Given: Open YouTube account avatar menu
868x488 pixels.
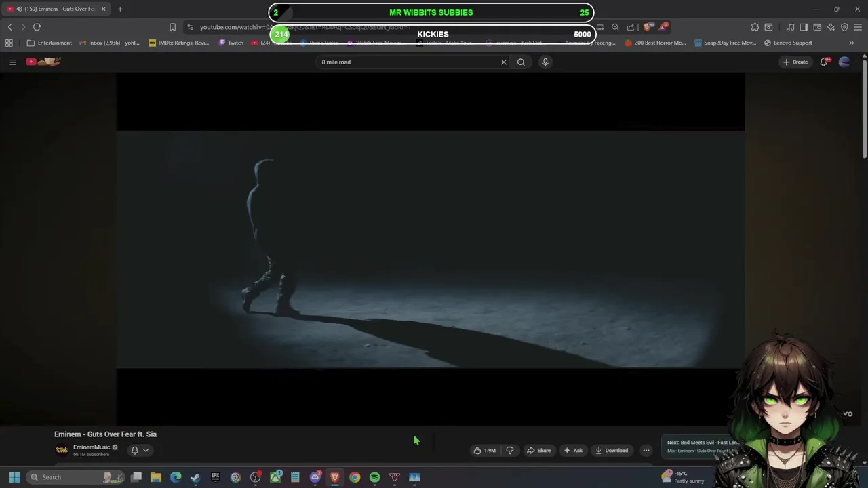Looking at the screenshot, I should point(844,62).
